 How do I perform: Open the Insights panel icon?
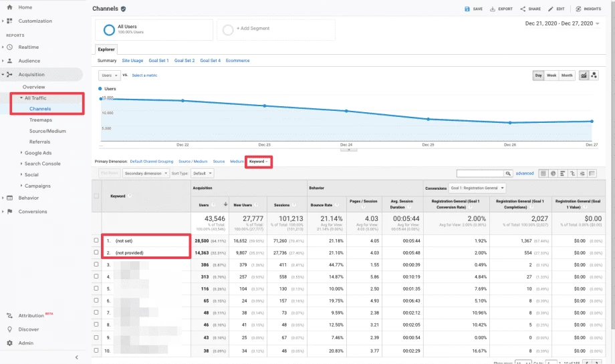point(578,9)
